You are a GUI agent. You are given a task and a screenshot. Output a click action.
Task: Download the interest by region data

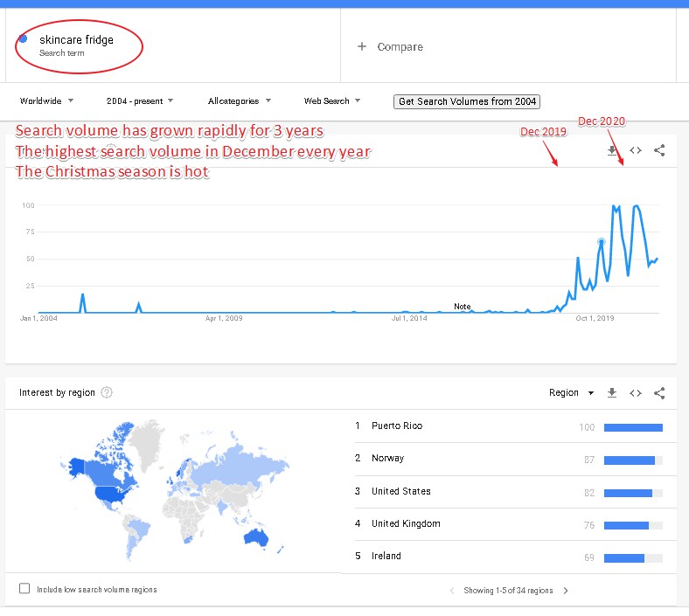tap(612, 392)
